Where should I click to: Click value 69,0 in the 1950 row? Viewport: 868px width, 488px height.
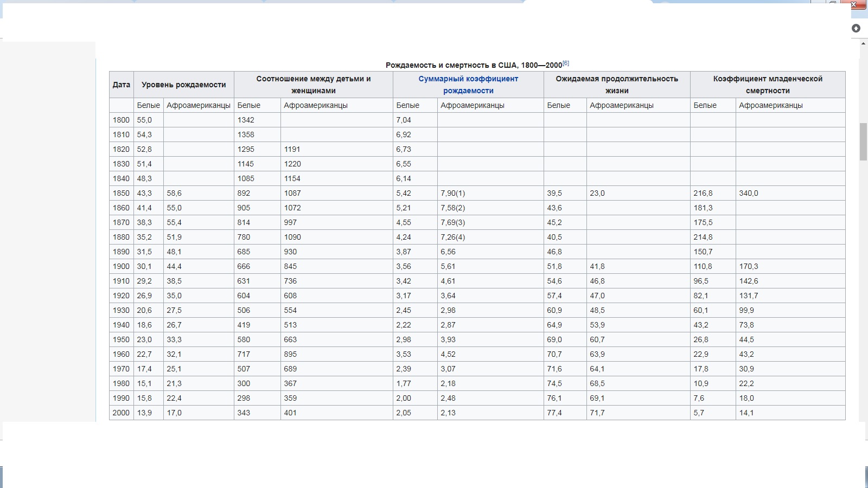pos(554,339)
